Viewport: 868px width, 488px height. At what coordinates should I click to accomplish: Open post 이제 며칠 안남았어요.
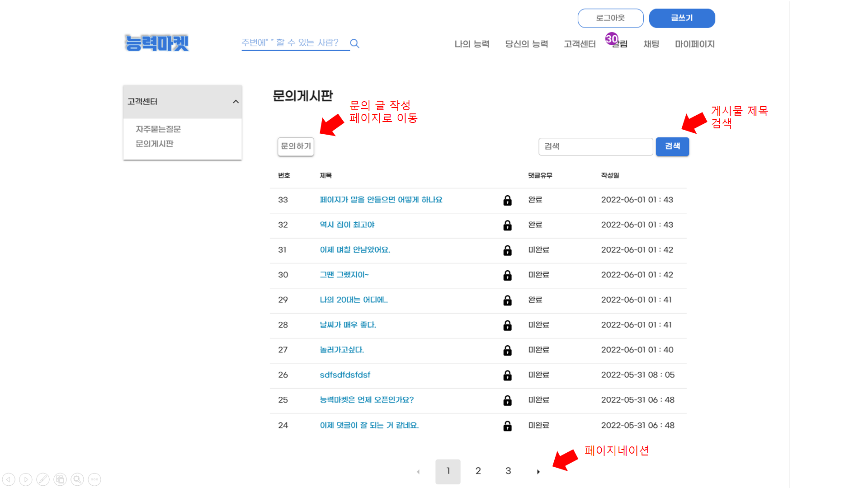pyautogui.click(x=355, y=250)
